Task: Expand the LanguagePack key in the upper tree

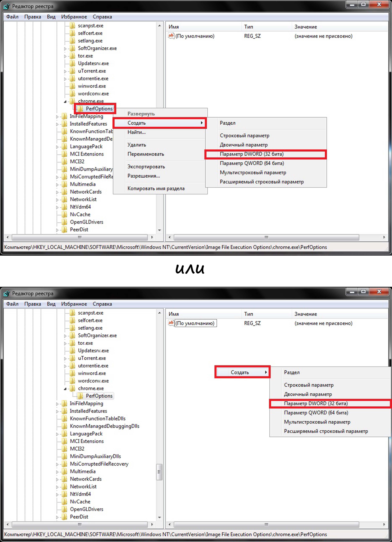Action: [x=57, y=147]
